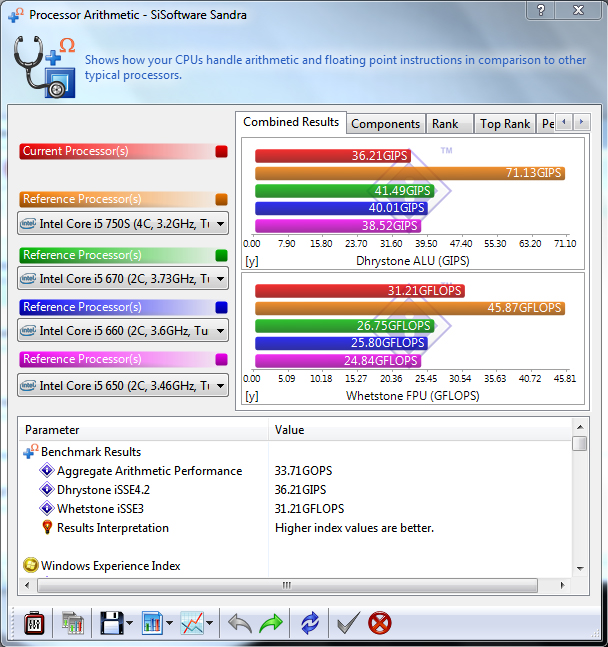Click the horizontal scrollbar right arrow
The width and height of the screenshot is (608, 647).
pyautogui.click(x=562, y=585)
